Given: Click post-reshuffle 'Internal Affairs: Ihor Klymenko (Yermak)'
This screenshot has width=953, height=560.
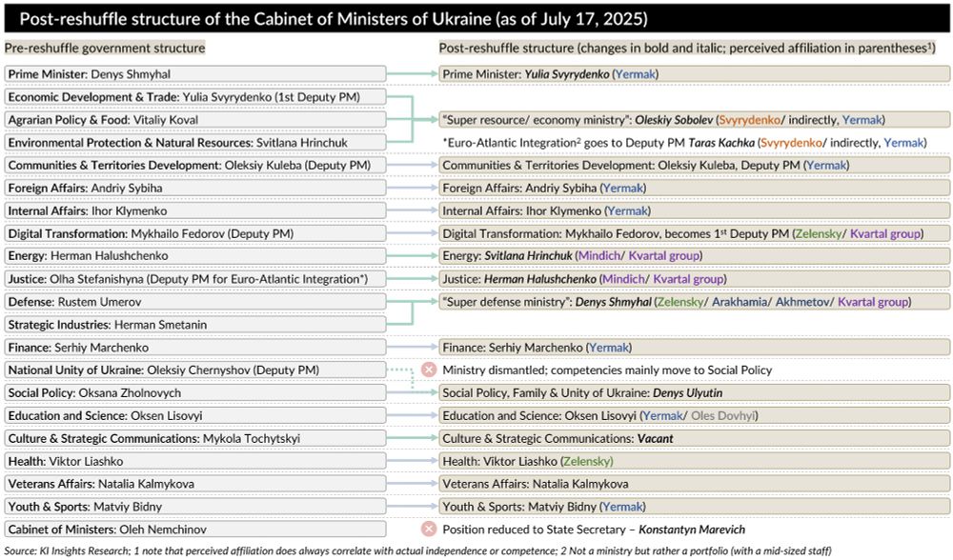Looking at the screenshot, I should pyautogui.click(x=694, y=210).
